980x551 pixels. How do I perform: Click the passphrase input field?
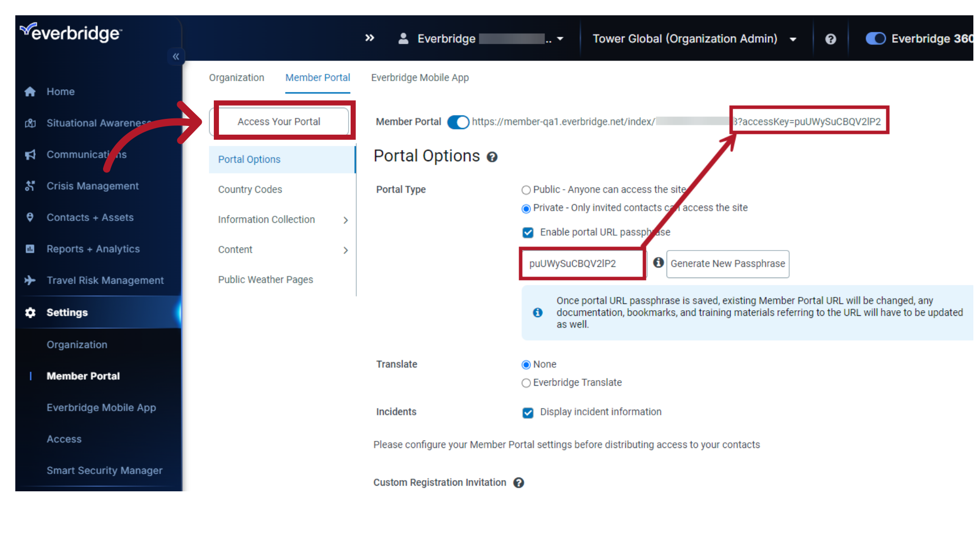tap(581, 264)
